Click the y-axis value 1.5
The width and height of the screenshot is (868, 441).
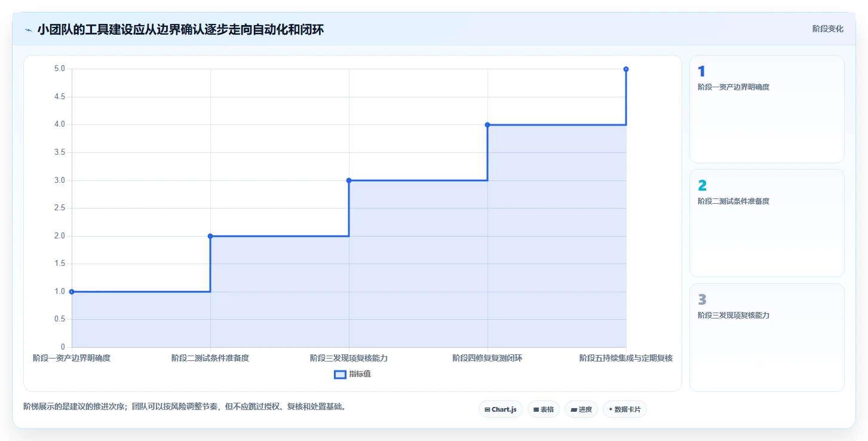[59, 264]
